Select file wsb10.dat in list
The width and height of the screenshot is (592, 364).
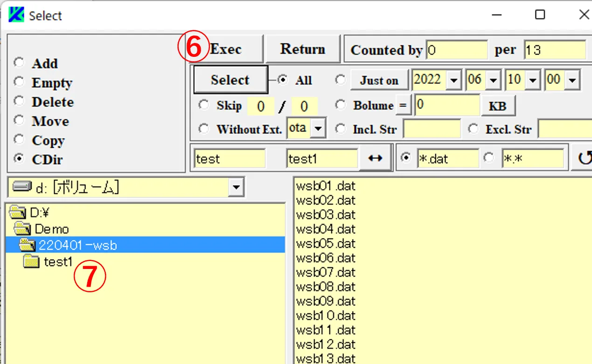(x=326, y=316)
